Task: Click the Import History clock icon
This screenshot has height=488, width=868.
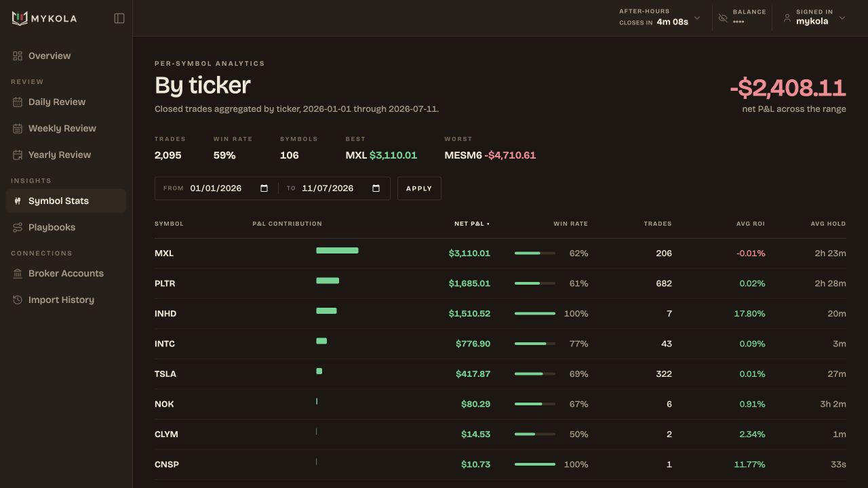Action: 18,300
